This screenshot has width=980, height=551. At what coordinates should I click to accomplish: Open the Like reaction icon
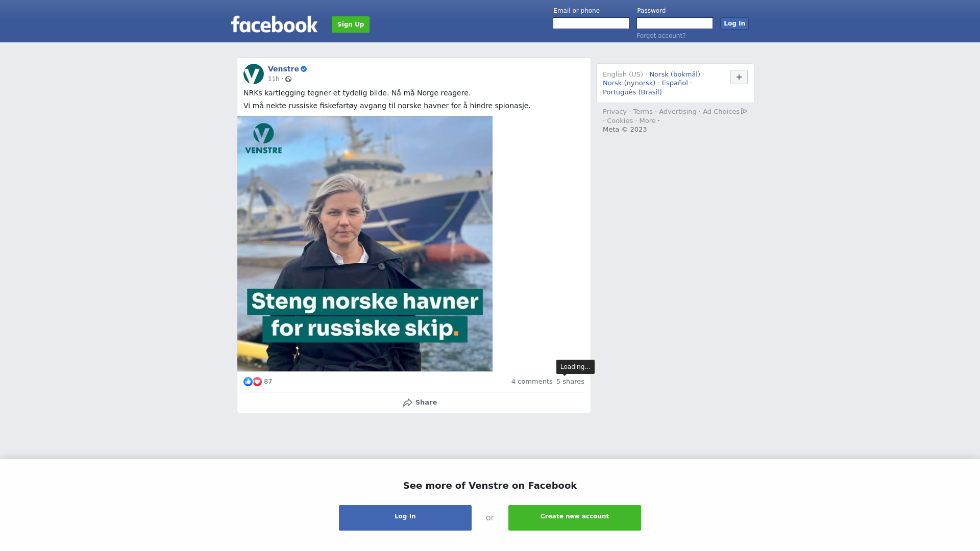[x=248, y=382]
